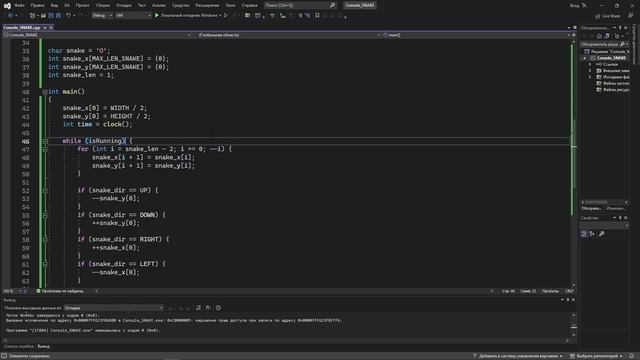Click the Save toolbar icon
This screenshot has width=640, height=360.
click(51, 16)
